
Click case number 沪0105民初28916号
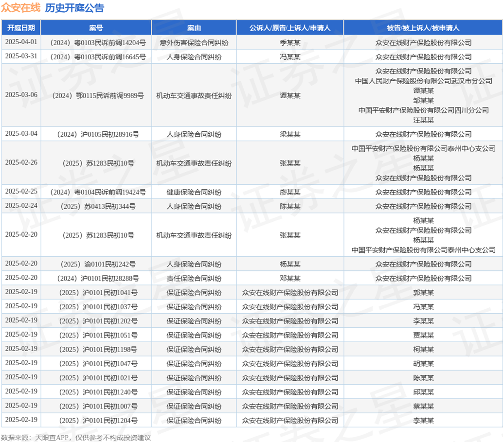pyautogui.click(x=98, y=134)
